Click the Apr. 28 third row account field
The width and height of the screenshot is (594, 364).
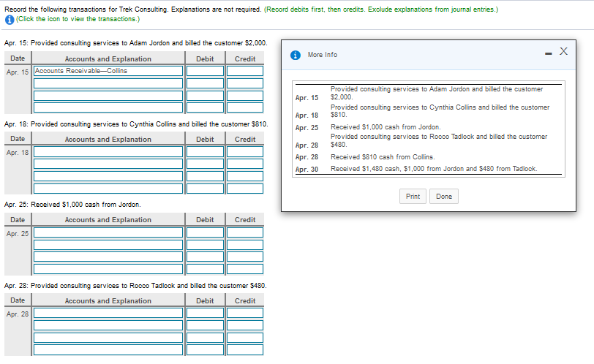(x=108, y=338)
